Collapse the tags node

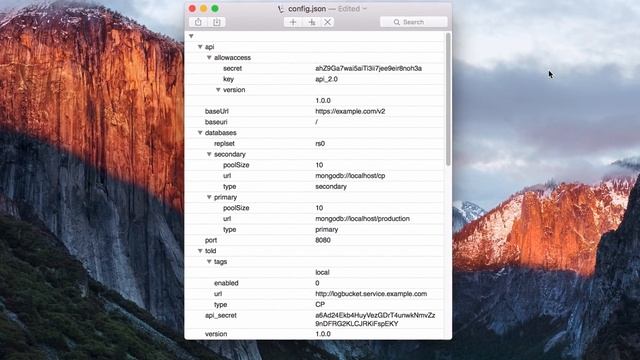(209, 262)
